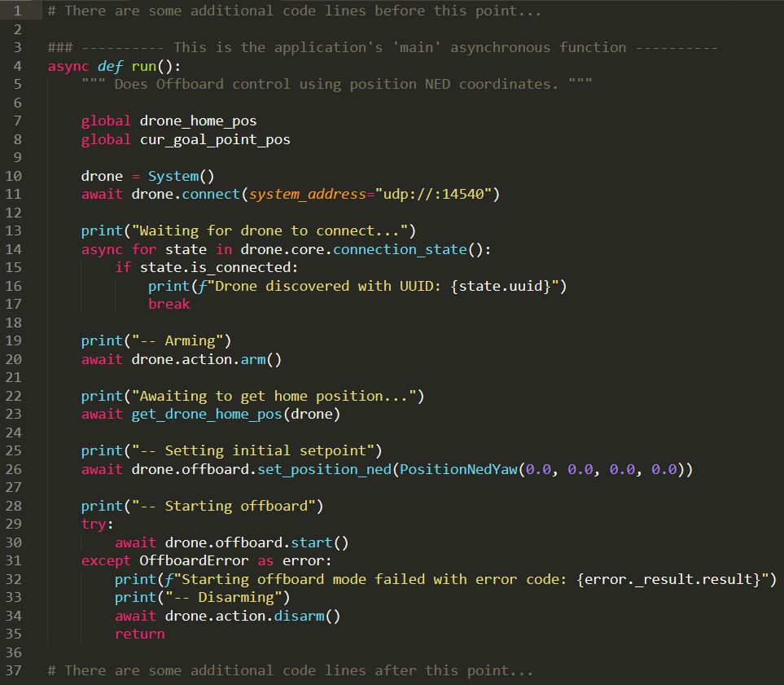Click the 'return' keyword on line 35

(139, 634)
